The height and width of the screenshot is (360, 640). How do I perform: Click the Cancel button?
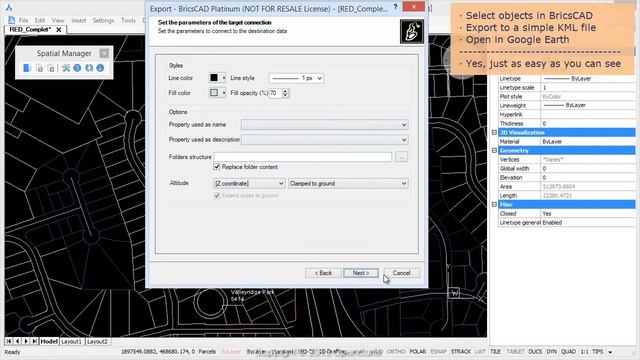tap(402, 273)
